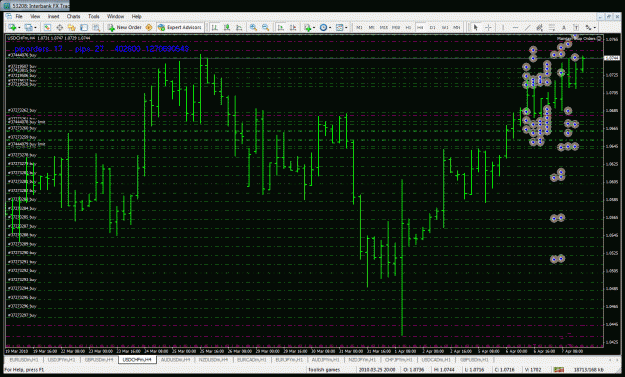Toggle the M1 timeframe
The image size is (625, 377).
pos(359,27)
